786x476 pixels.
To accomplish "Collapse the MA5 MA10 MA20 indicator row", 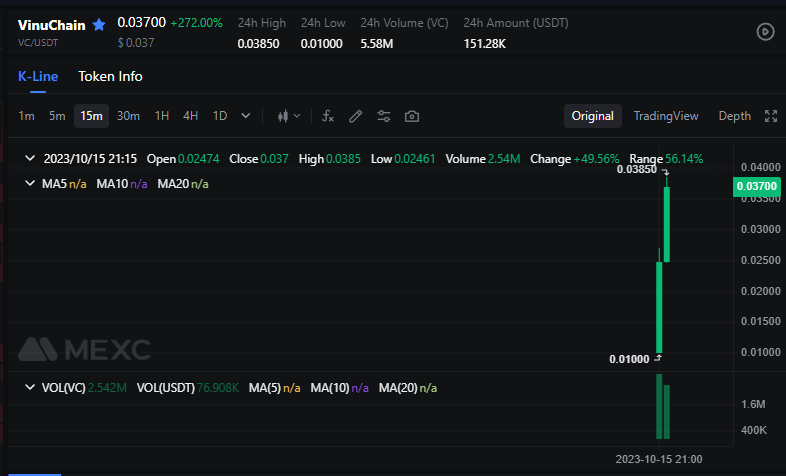I will tap(30, 183).
